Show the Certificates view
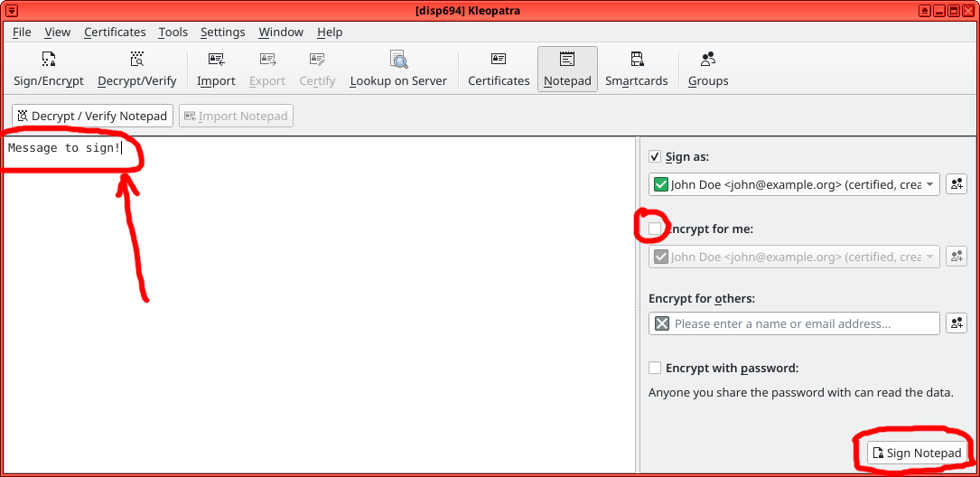Viewport: 980px width, 477px height. click(499, 69)
